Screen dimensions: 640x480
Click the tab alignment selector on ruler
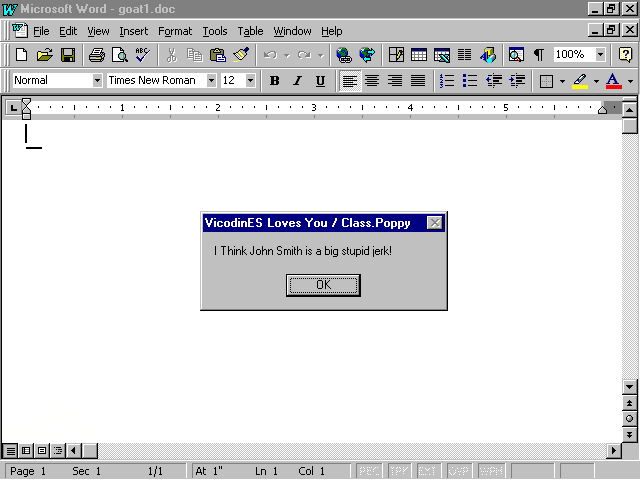point(13,108)
